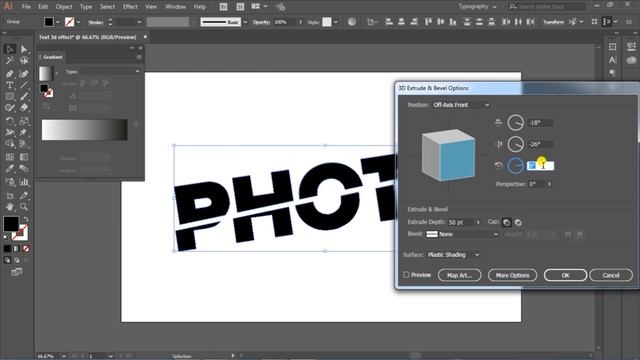Image resolution: width=640 pixels, height=360 pixels.
Task: Click the Opacity label link
Action: [x=261, y=22]
